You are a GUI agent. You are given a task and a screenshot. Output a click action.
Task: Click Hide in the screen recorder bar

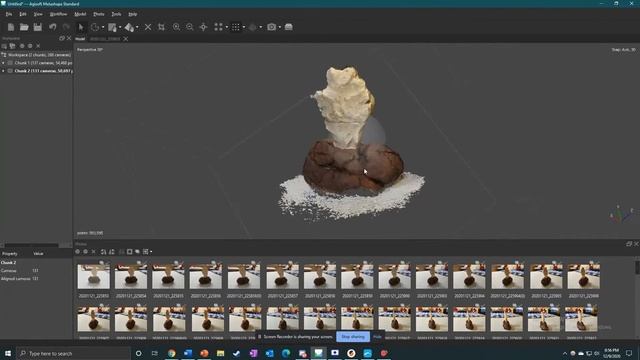(x=377, y=337)
